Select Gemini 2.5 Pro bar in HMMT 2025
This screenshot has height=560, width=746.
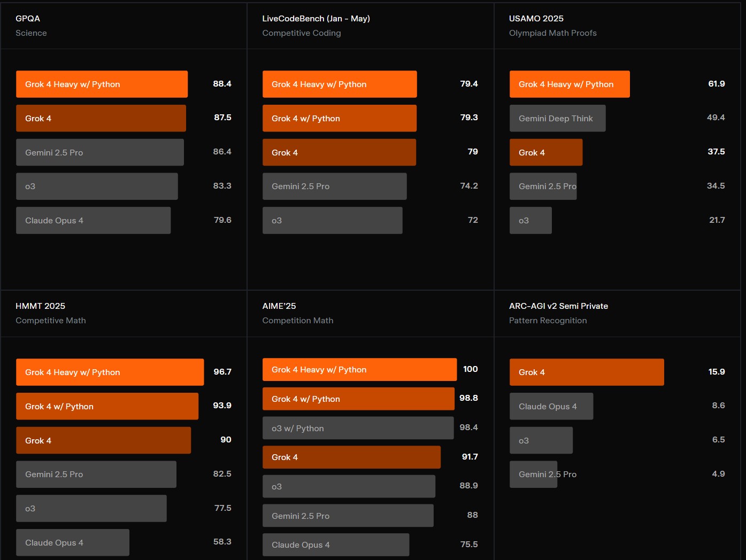click(x=96, y=475)
